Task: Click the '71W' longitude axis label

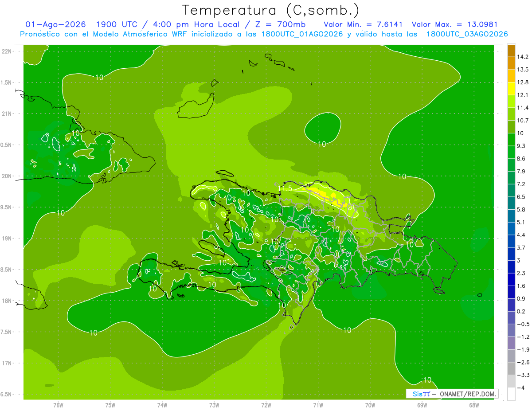Action: click(318, 405)
